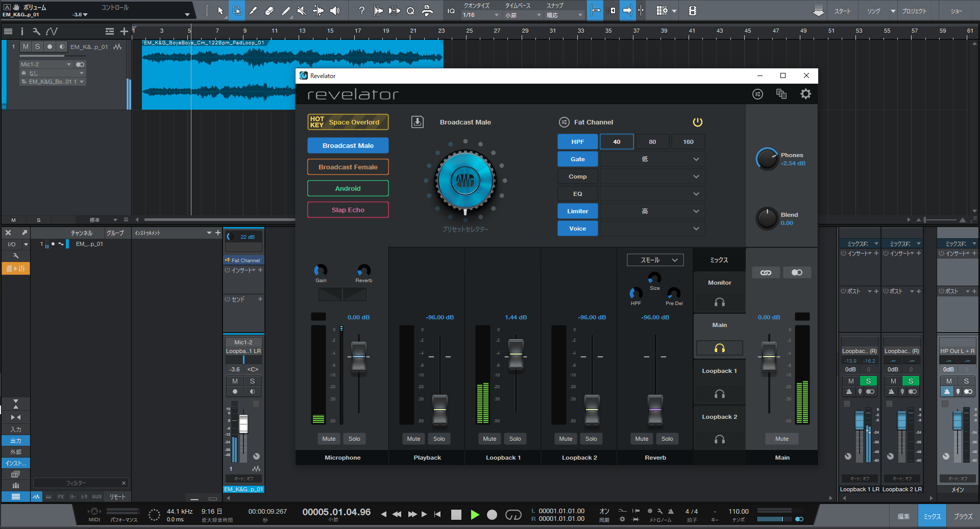Screen dimensions: 980x529
Task: Select the Android preset
Action: coord(348,188)
